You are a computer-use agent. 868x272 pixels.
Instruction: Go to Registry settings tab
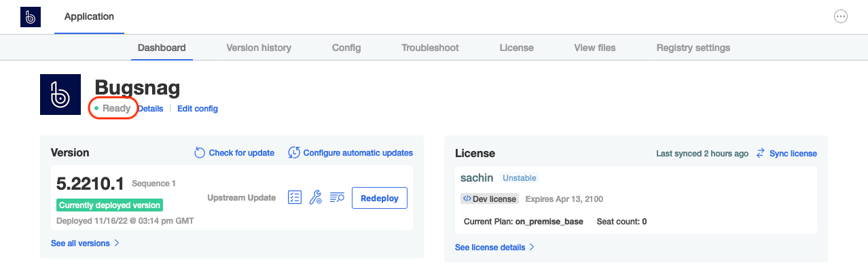pyautogui.click(x=693, y=48)
